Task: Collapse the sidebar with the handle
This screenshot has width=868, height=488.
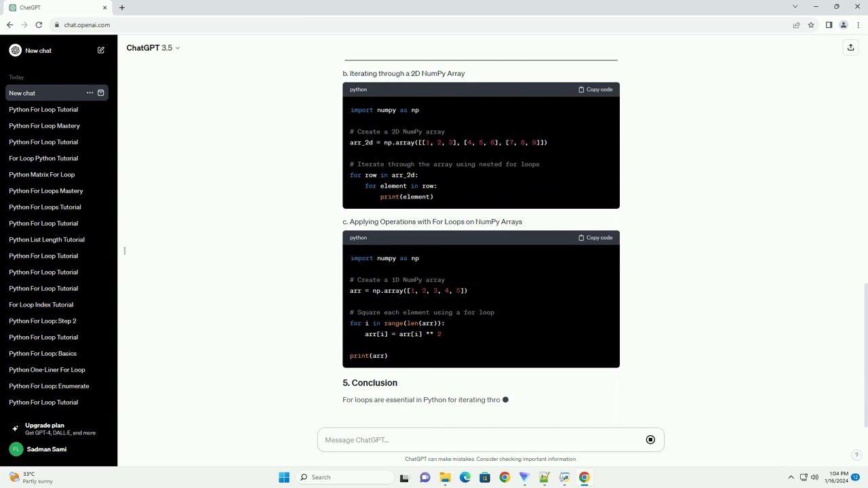Action: (124, 251)
